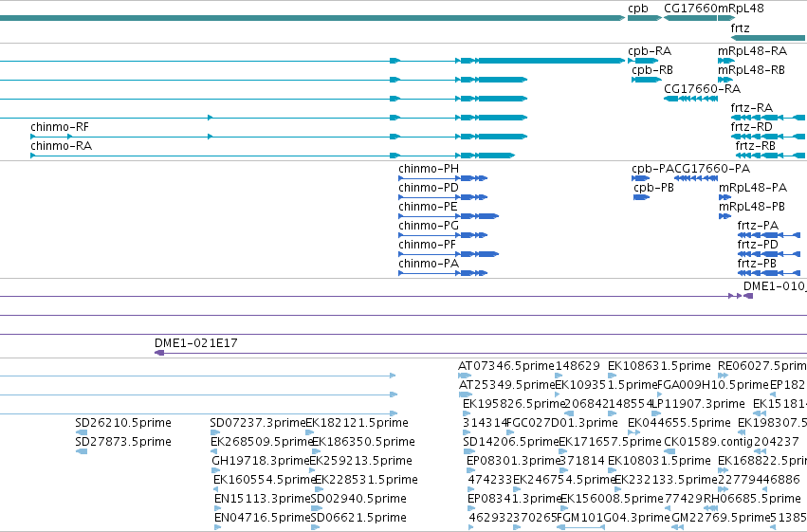Open the EN15113.3prime EST label

click(263, 499)
